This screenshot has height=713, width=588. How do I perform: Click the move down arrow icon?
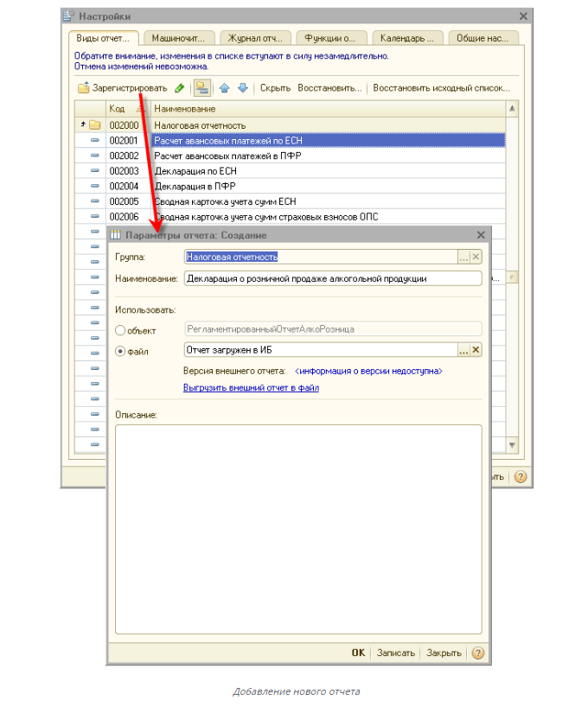click(x=243, y=88)
